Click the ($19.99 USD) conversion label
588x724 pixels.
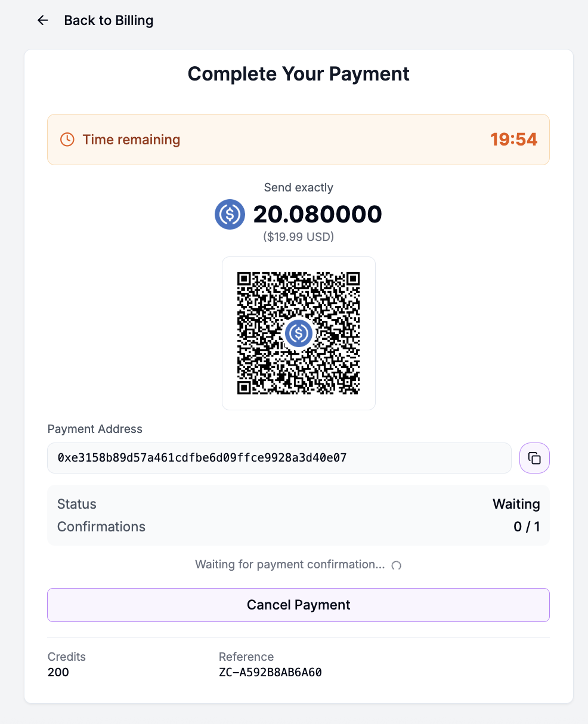tap(298, 236)
